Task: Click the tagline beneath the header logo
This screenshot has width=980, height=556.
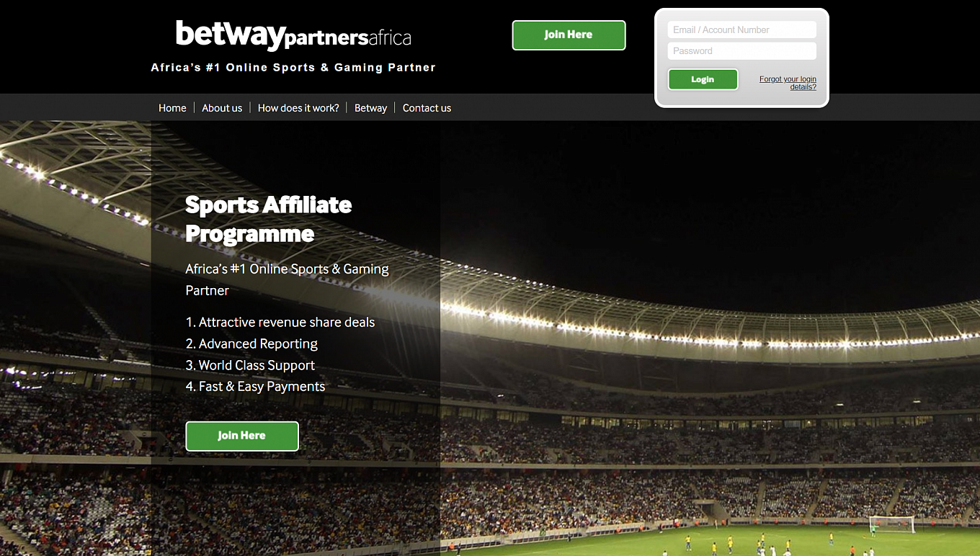Action: click(x=293, y=68)
